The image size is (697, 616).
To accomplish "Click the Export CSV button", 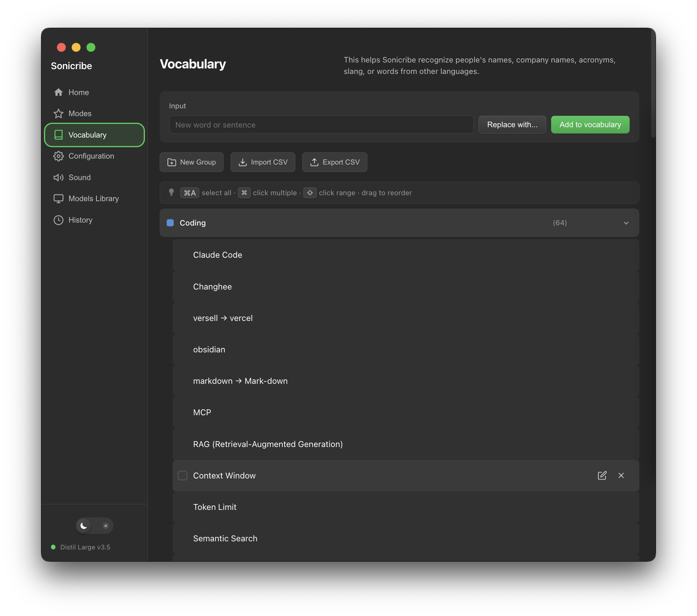I will tap(335, 162).
